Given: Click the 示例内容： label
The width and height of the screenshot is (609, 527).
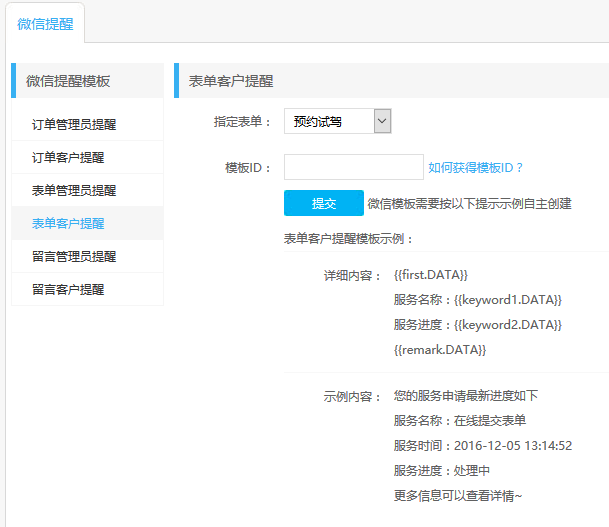Looking at the screenshot, I should coord(352,397).
